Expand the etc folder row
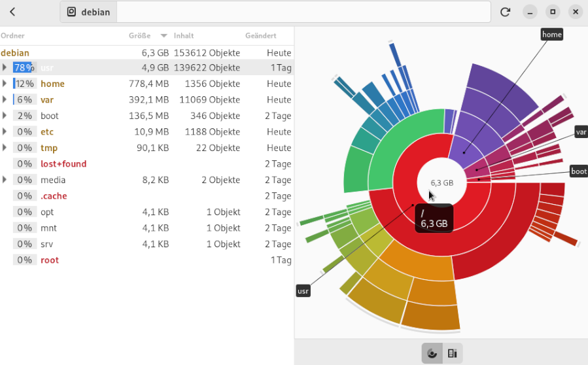 pyautogui.click(x=5, y=131)
